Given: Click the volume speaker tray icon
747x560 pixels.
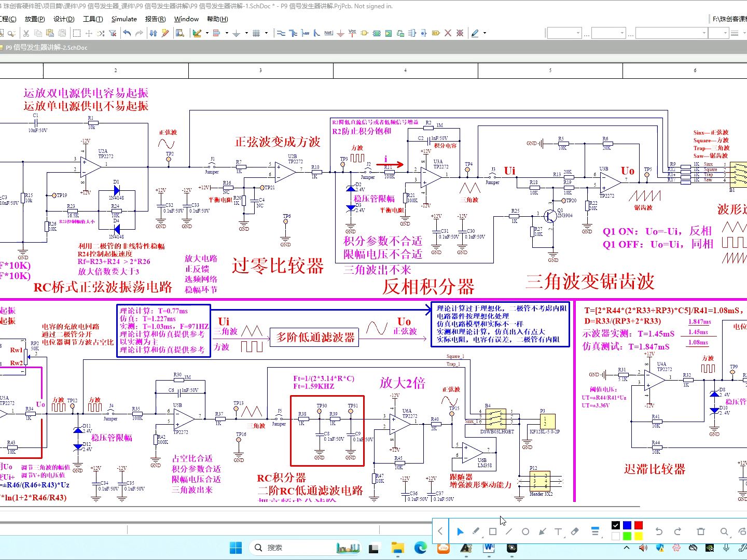Looking at the screenshot, I should click(x=643, y=548).
